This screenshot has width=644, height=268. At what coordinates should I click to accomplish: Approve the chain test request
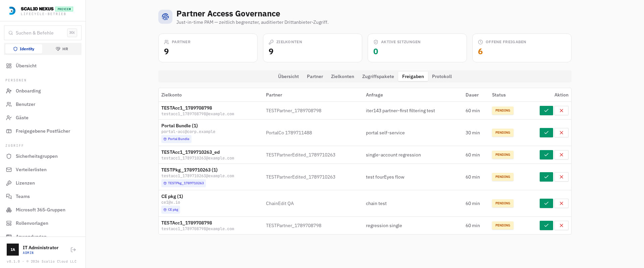(x=546, y=203)
